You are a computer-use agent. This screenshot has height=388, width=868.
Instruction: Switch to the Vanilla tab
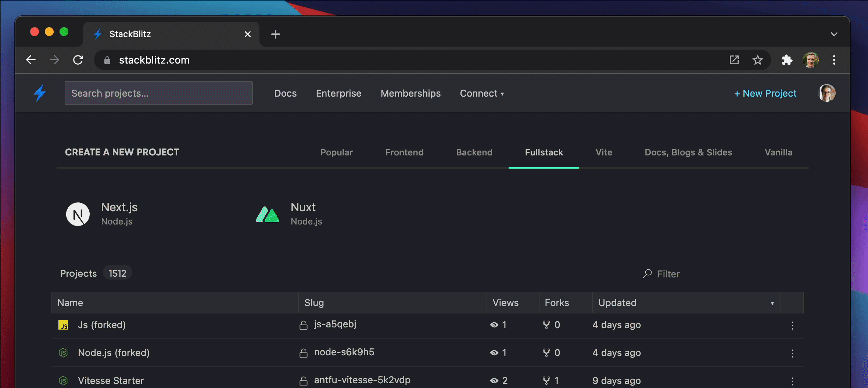click(778, 152)
